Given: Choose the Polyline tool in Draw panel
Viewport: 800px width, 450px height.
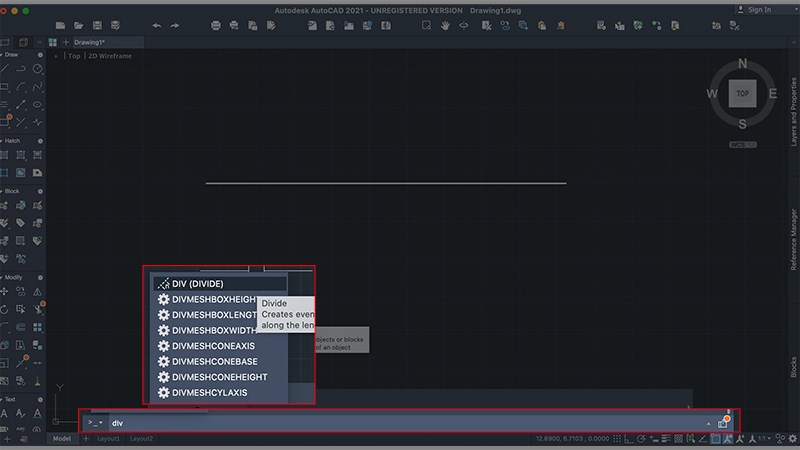Looking at the screenshot, I should point(22,69).
